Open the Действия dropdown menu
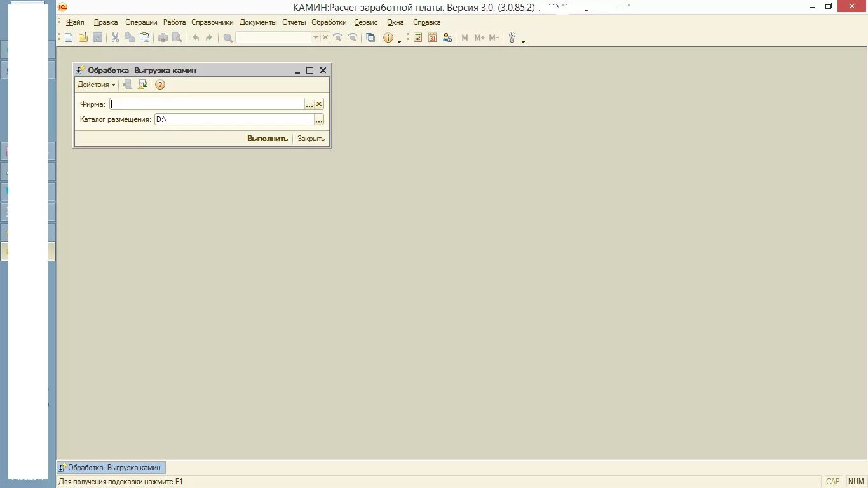This screenshot has width=868, height=488. coord(97,85)
